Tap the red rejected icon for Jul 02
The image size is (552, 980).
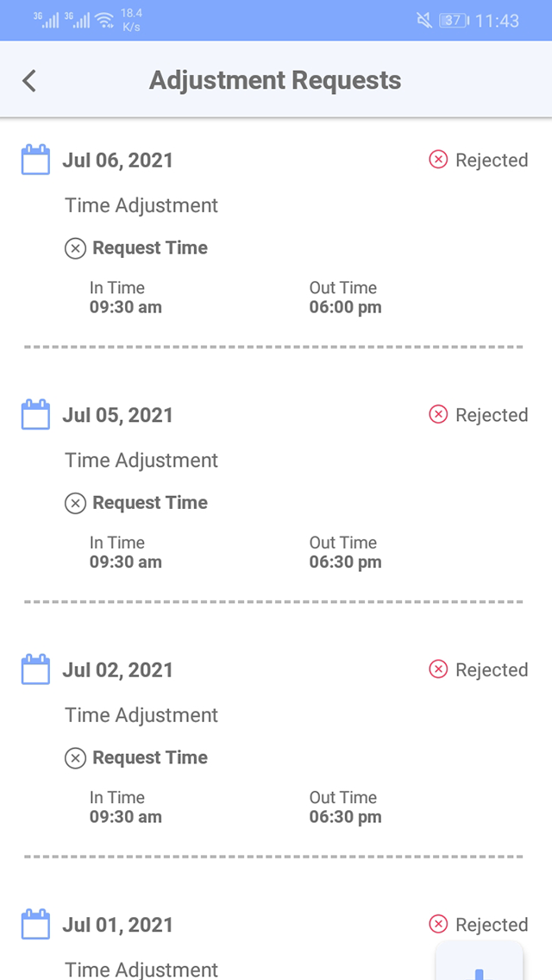[x=438, y=669]
